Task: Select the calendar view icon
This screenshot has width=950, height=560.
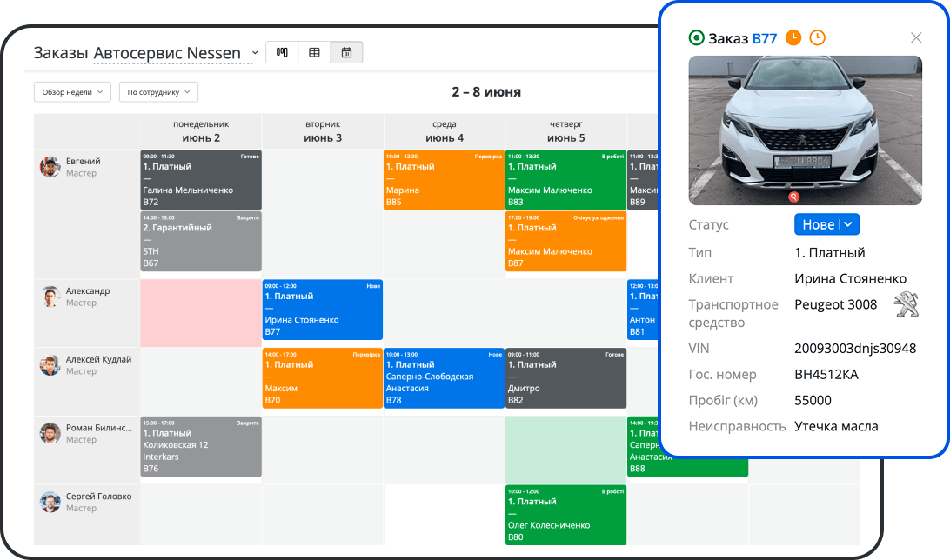Action: [x=346, y=52]
